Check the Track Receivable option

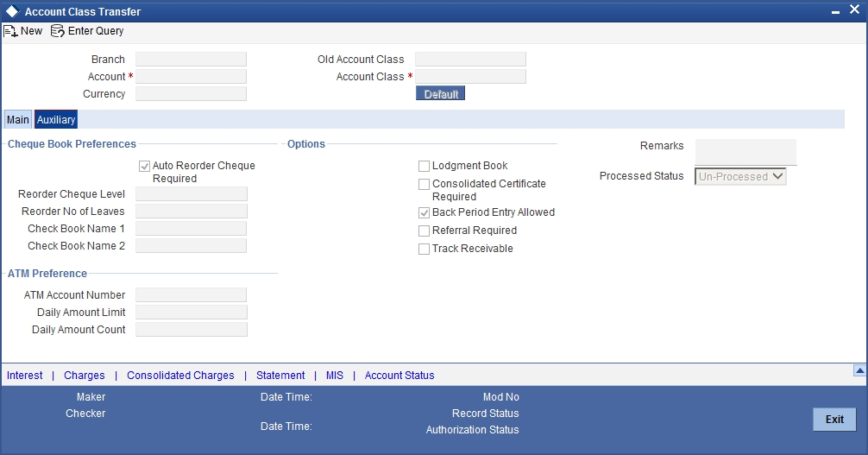point(424,249)
